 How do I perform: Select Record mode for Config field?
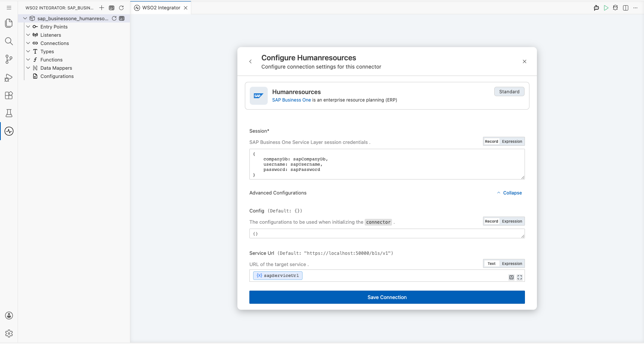[492, 221]
